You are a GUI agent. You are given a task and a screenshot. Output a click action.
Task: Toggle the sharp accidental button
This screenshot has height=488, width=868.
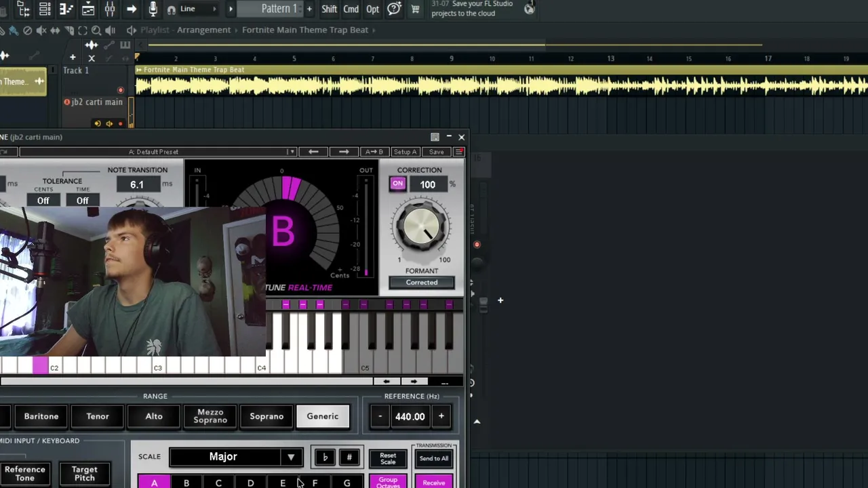coord(349,457)
